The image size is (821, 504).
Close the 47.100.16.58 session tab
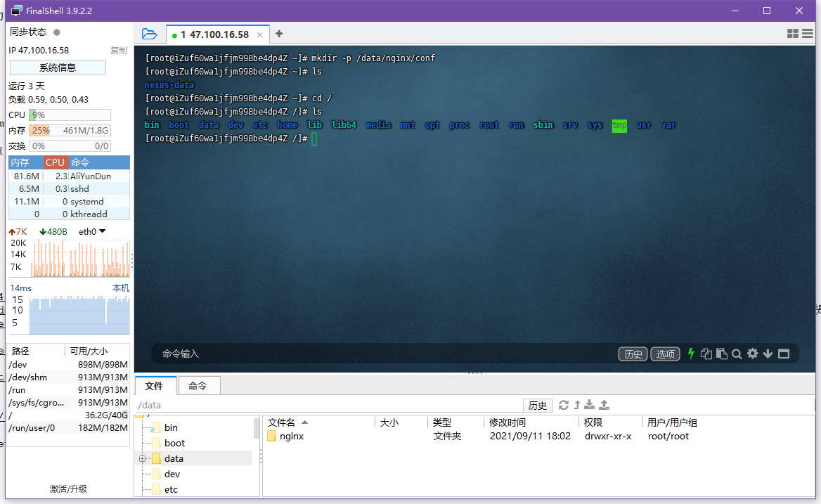point(259,34)
